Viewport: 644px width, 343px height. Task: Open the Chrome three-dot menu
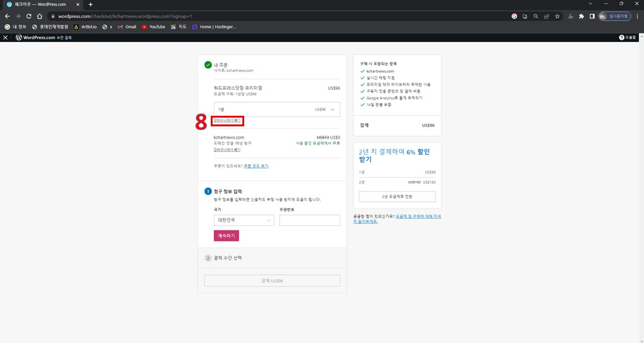(637, 17)
